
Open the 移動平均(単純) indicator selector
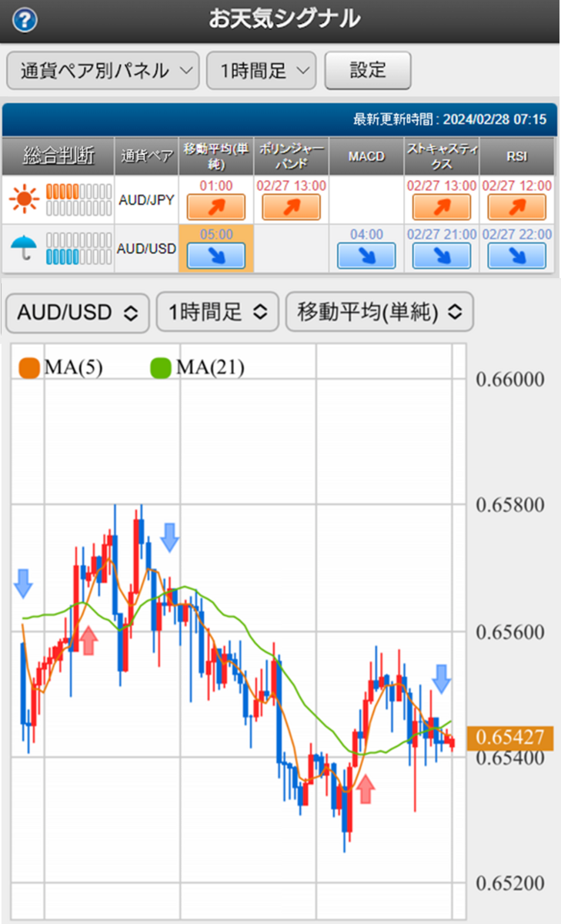(x=379, y=312)
